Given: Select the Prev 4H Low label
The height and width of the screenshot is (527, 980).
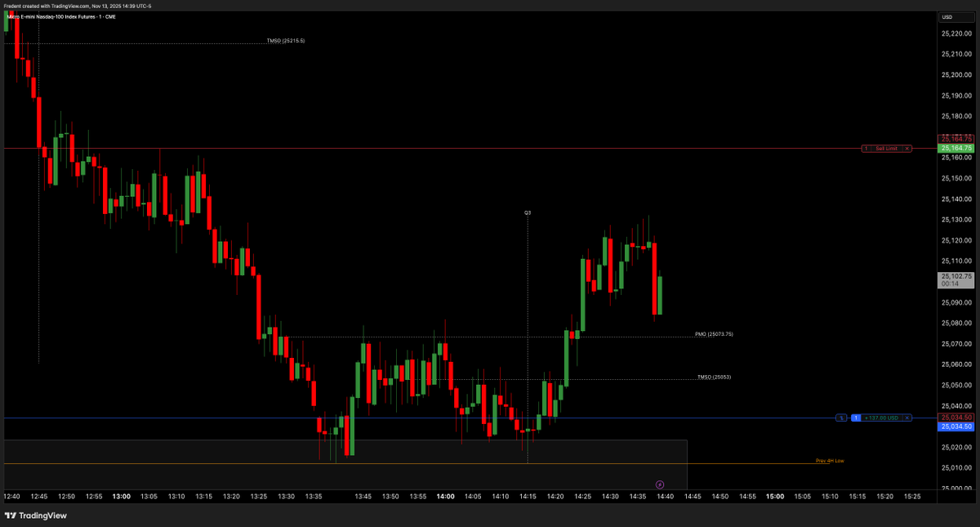Looking at the screenshot, I should 830,461.
